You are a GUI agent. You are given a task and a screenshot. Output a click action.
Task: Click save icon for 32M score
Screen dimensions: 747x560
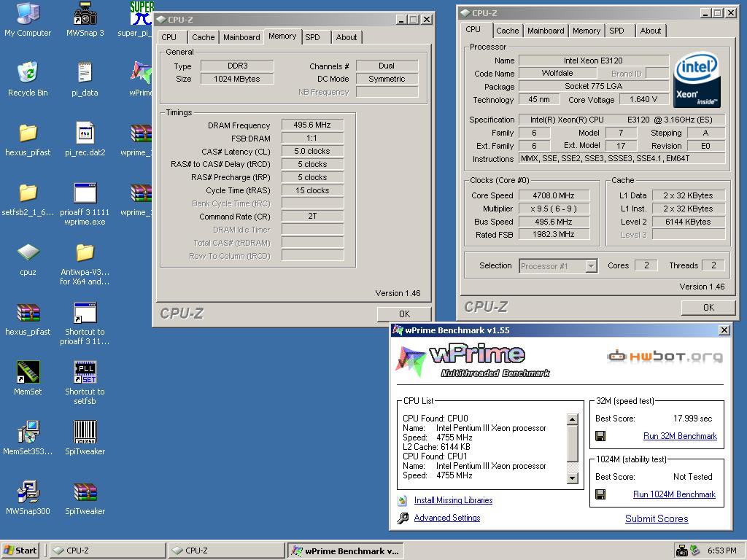(x=601, y=436)
